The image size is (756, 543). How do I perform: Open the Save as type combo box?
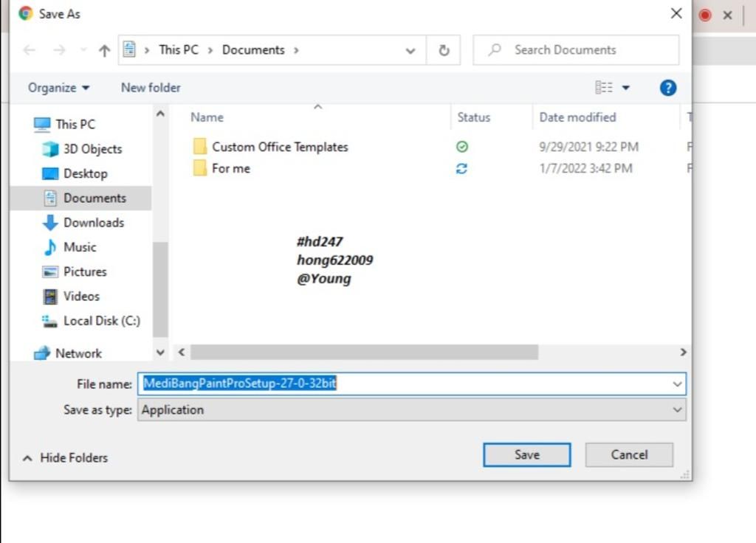pyautogui.click(x=411, y=410)
